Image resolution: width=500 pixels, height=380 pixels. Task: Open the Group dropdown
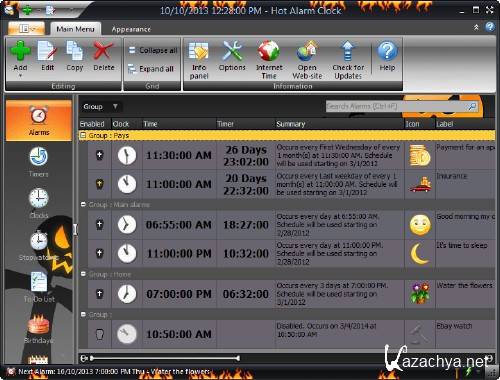tap(100, 107)
